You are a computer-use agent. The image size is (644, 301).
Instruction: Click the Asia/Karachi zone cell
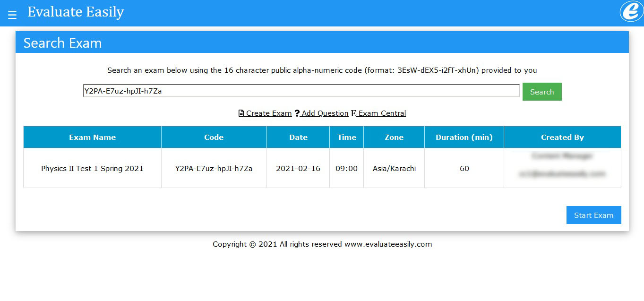pyautogui.click(x=394, y=169)
